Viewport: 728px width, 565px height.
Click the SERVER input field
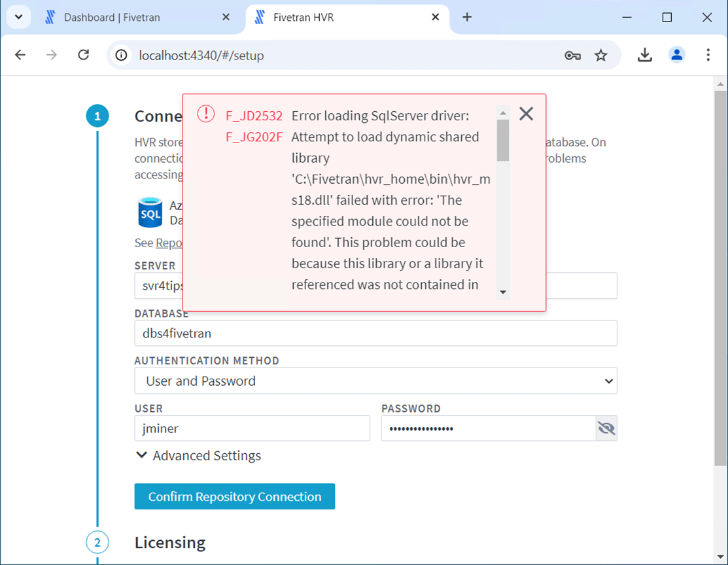point(375,286)
